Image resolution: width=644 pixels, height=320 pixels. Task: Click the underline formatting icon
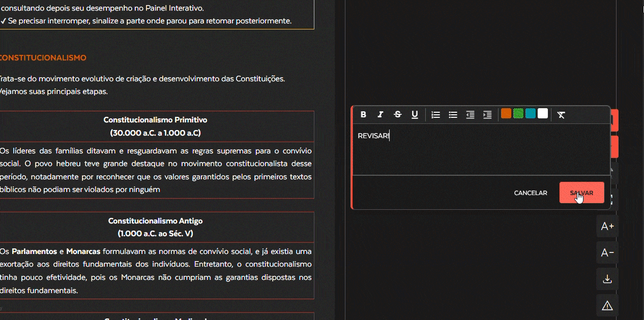(415, 115)
